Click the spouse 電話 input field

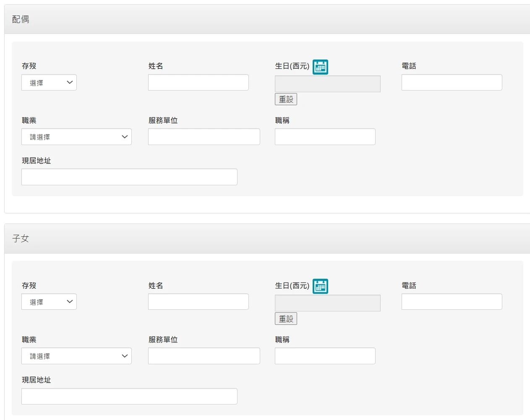(x=452, y=83)
